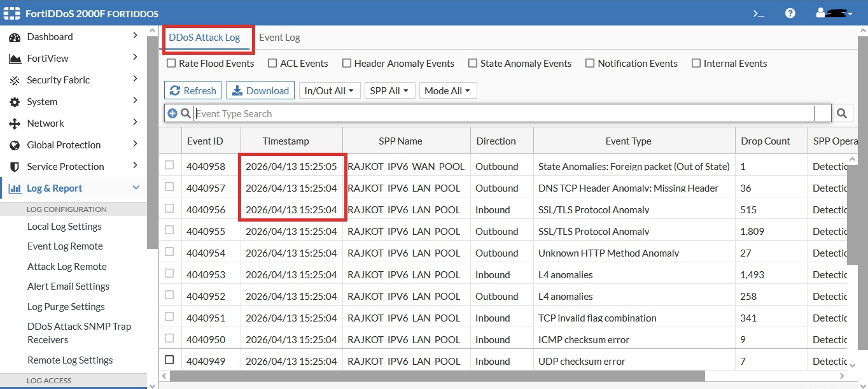Screen dimensions: 868x389
Task: Check the row for event 4040952
Action: 169,295
